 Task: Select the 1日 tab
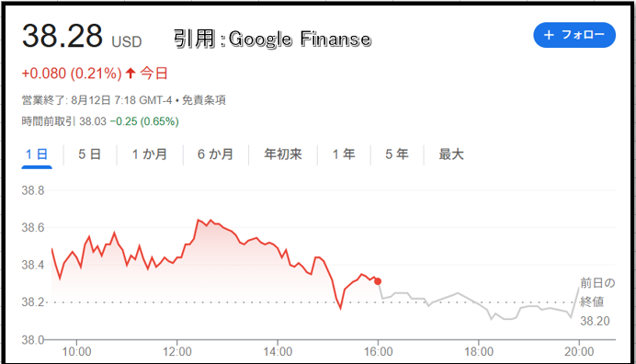(37, 154)
